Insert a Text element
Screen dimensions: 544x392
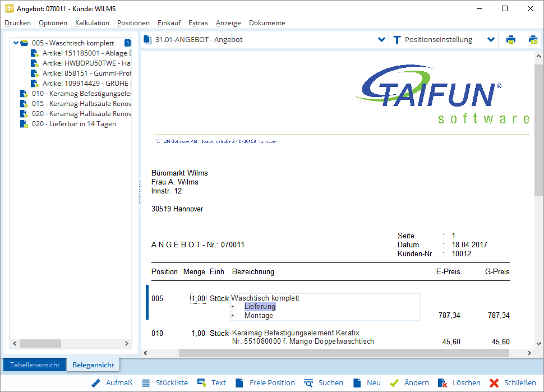coord(218,382)
